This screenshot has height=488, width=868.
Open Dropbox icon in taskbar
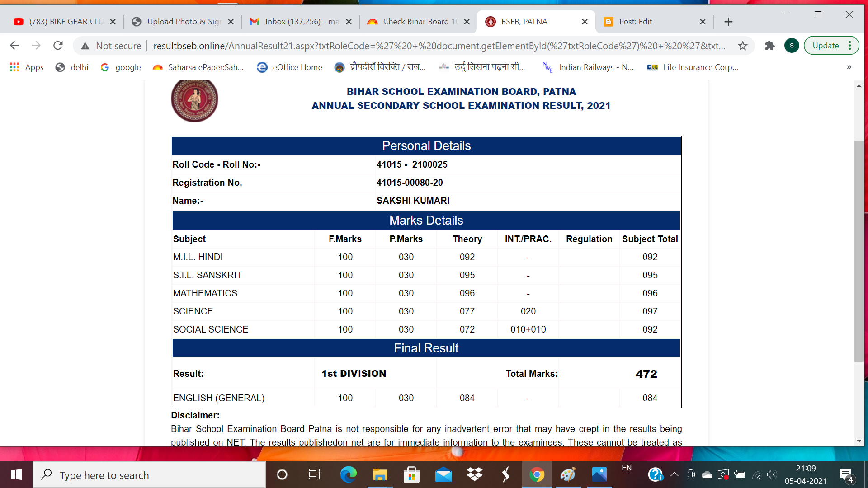click(475, 474)
